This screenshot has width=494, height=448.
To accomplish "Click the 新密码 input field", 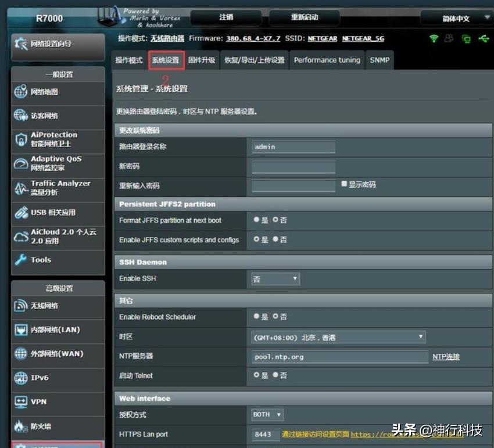I will click(292, 167).
